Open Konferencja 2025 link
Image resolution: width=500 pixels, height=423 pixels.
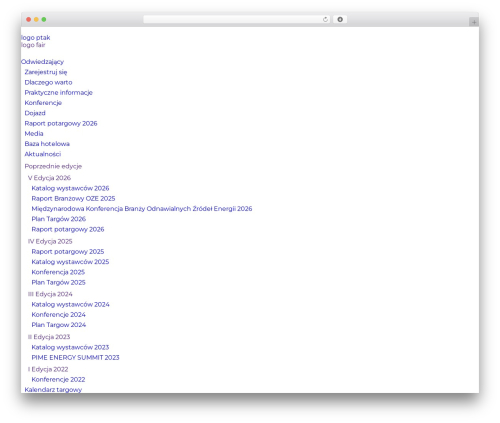(x=58, y=272)
